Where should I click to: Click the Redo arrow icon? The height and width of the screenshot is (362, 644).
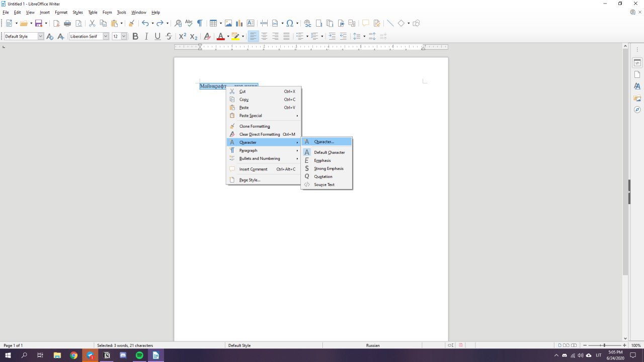pos(160,23)
